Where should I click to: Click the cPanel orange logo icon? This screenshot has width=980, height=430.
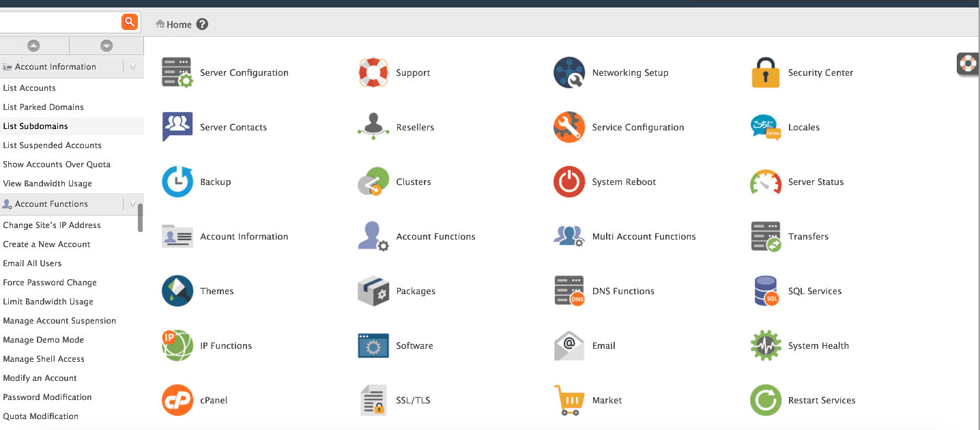tap(177, 400)
